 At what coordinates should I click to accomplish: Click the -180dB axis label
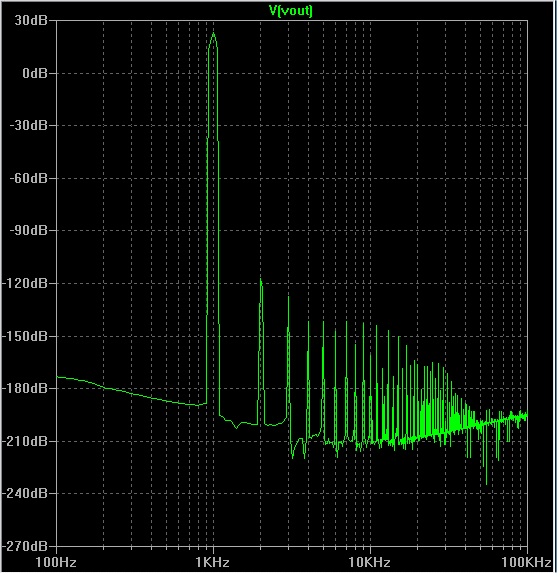point(25,388)
